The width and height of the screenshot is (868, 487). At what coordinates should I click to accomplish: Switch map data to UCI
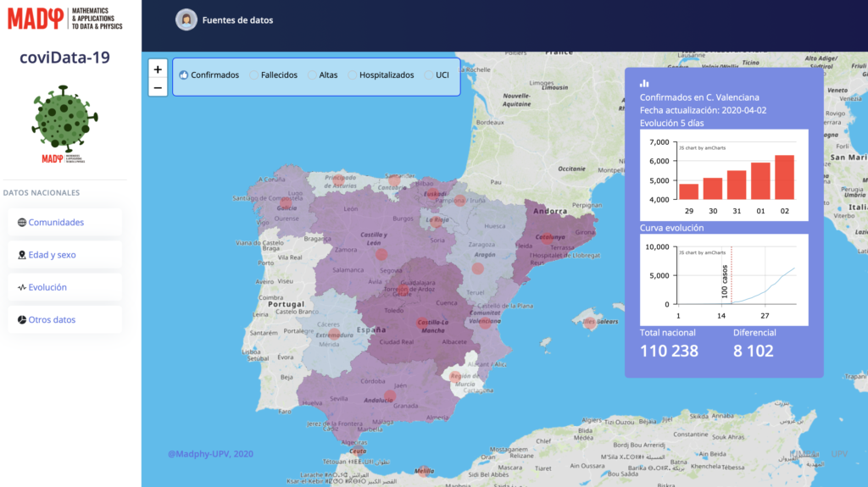tap(429, 75)
